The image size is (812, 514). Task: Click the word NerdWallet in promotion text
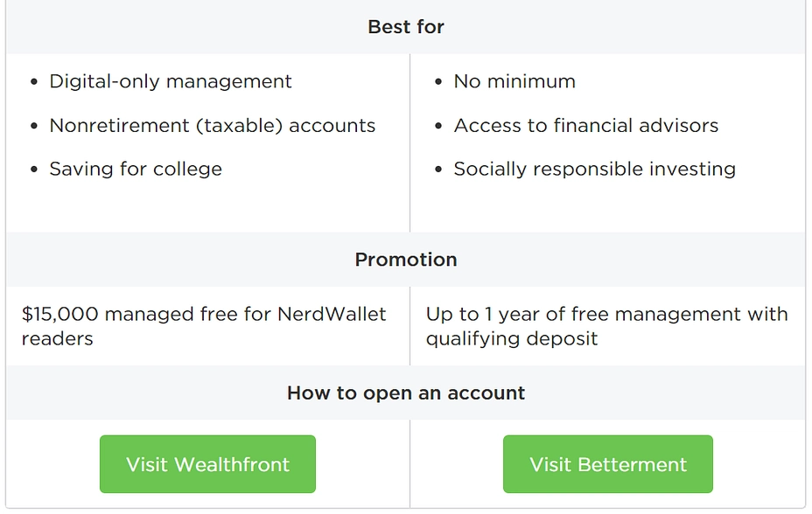tap(332, 314)
